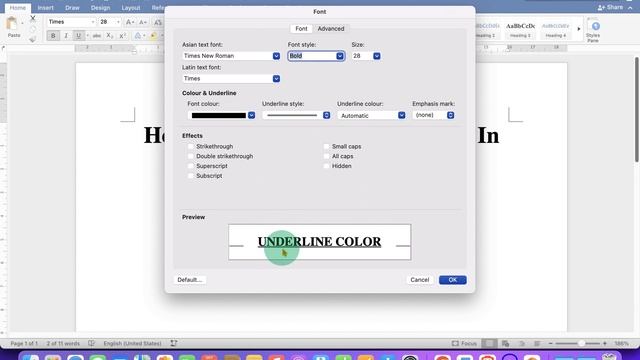Screen dimensions: 640x360
Task: Open the Styles Pane
Action: tap(593, 31)
